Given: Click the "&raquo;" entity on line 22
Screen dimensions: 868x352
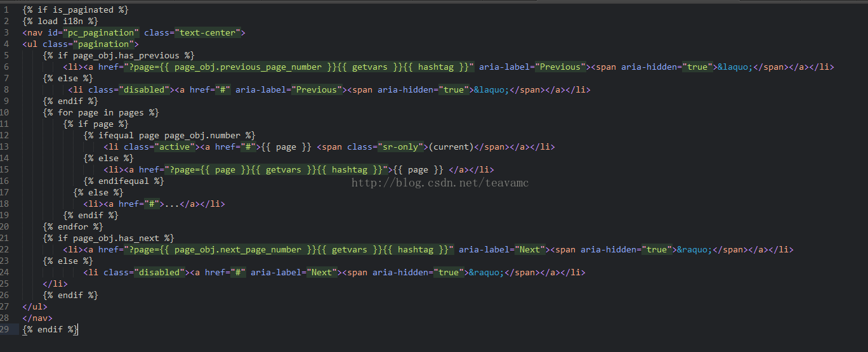Looking at the screenshot, I should [x=695, y=250].
